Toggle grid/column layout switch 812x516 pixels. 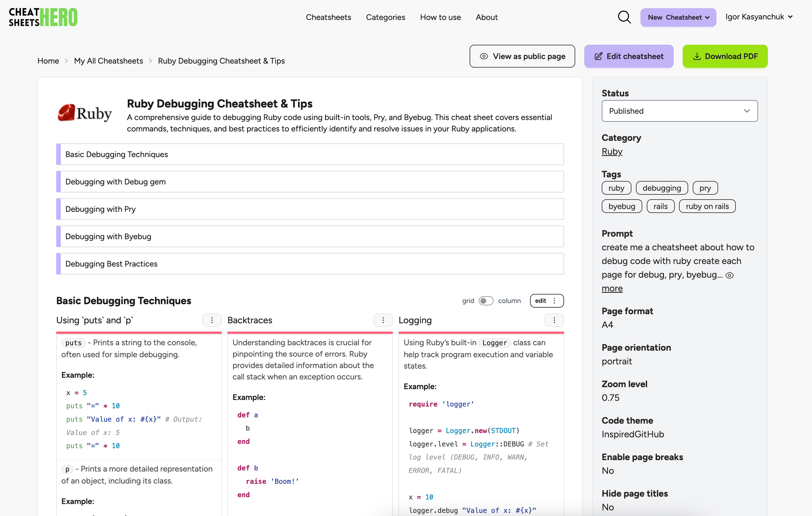486,301
